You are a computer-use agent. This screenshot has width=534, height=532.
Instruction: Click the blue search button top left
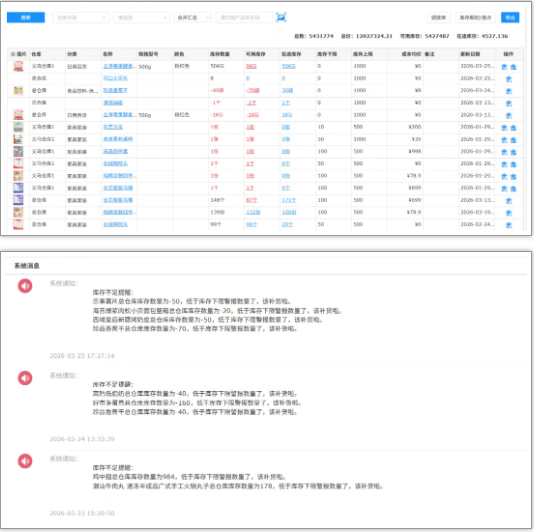coord(26,17)
